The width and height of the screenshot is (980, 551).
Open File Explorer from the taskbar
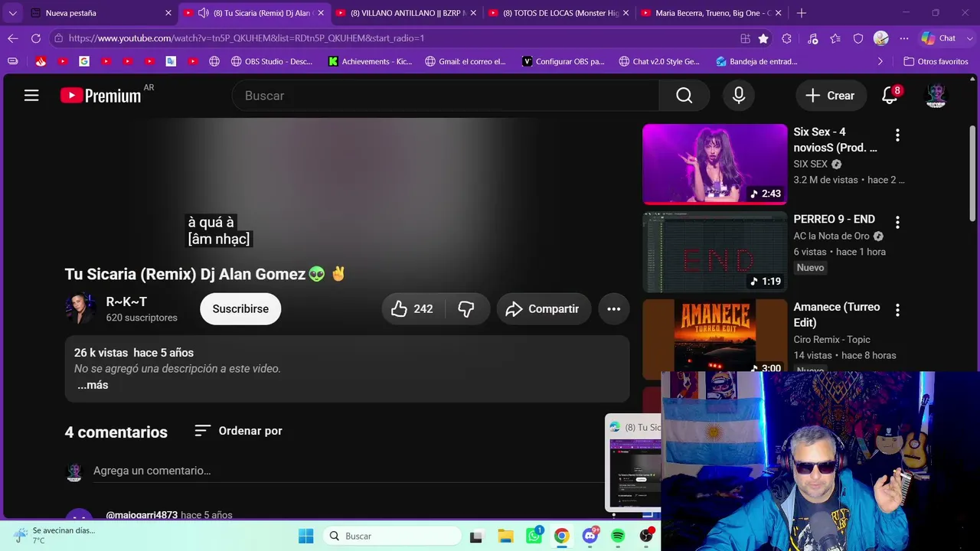[505, 536]
